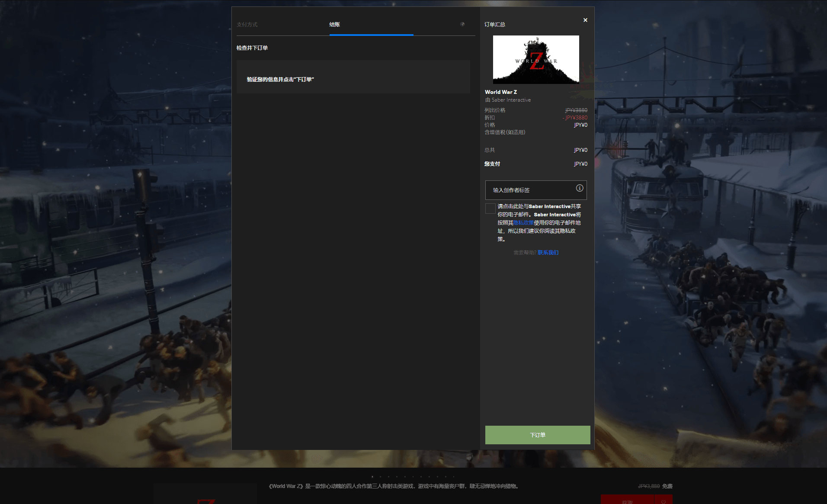Select the 结账 tab
The height and width of the screenshot is (504, 827).
(334, 25)
